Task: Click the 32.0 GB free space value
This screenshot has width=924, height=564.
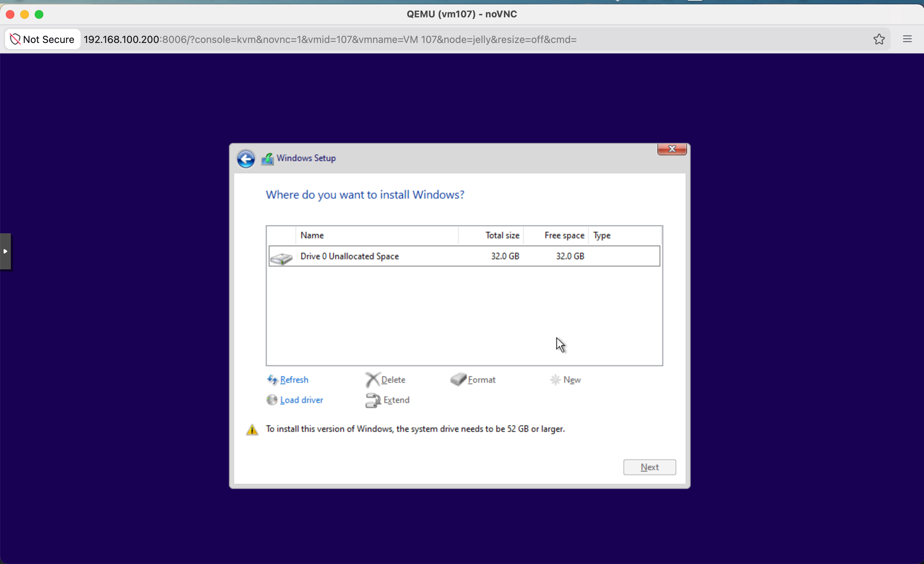Action: click(x=570, y=256)
